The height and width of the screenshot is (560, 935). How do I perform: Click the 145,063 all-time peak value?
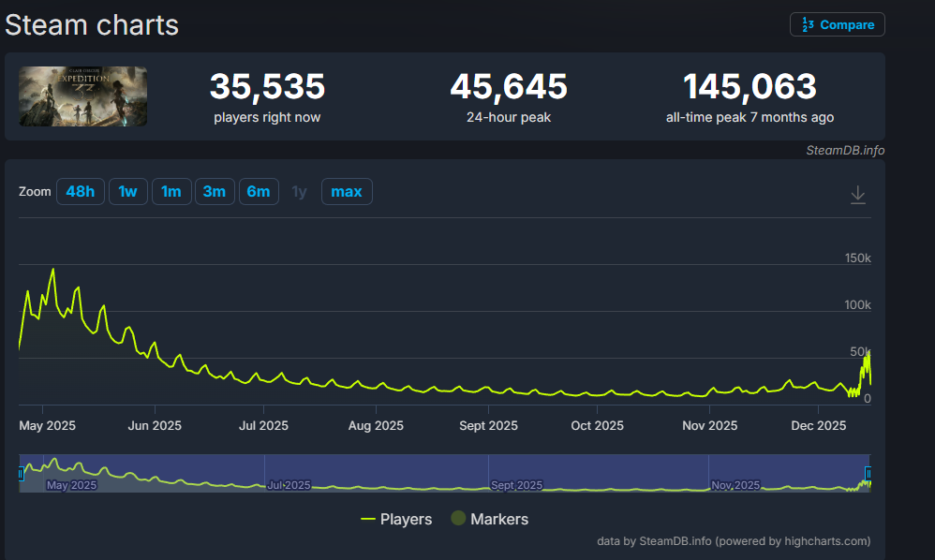(x=749, y=86)
